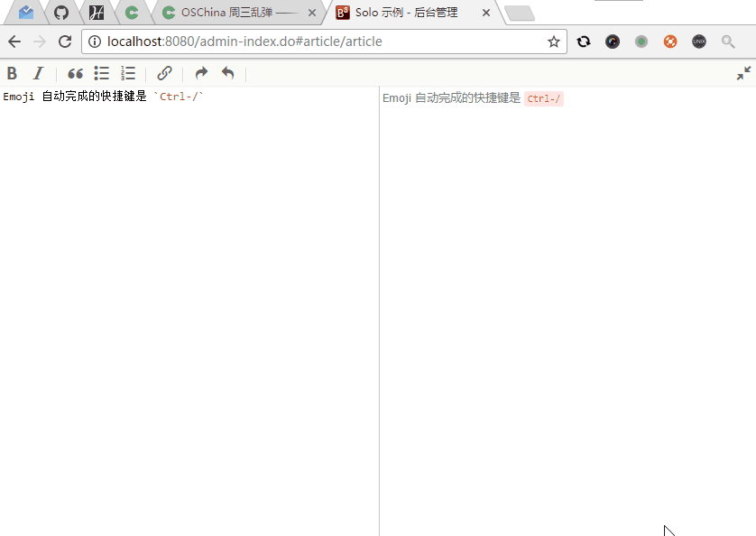Toggle bold formatting

tap(12, 73)
